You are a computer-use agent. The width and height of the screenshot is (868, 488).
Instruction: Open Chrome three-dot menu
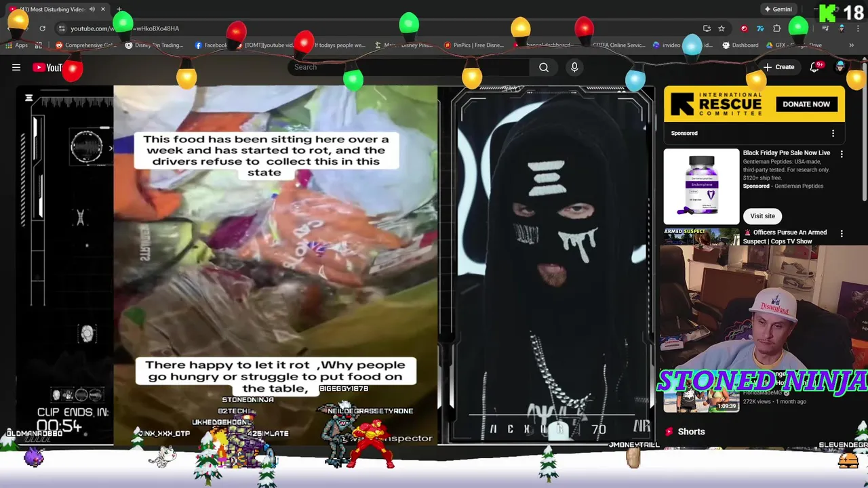click(858, 28)
